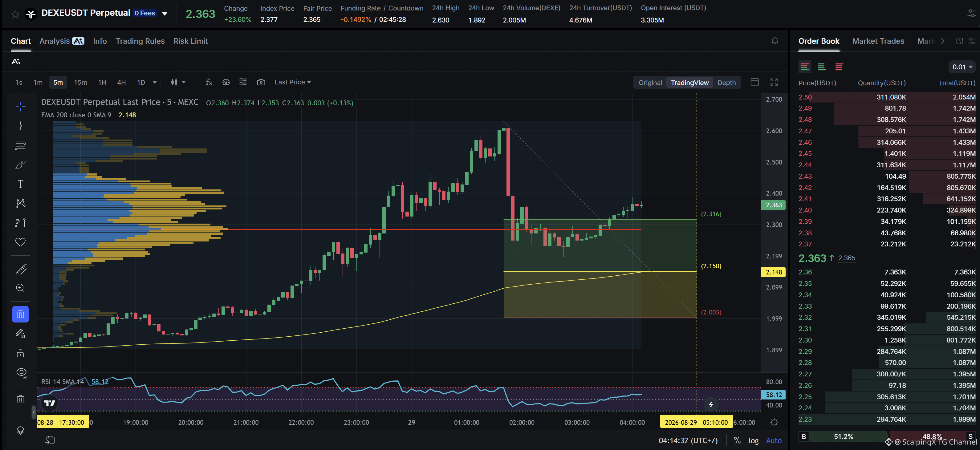Open time axis settings gear

[774, 422]
